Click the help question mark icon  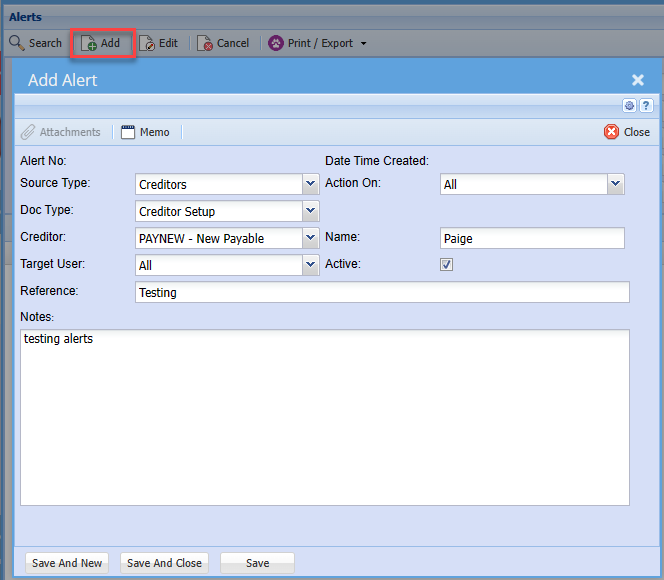[646, 106]
